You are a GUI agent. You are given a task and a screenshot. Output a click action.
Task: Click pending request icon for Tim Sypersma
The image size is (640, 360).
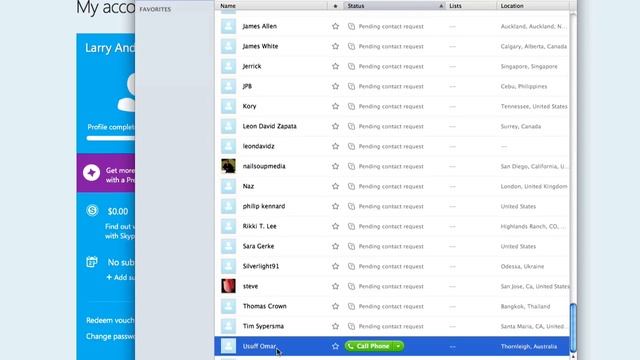(x=351, y=326)
